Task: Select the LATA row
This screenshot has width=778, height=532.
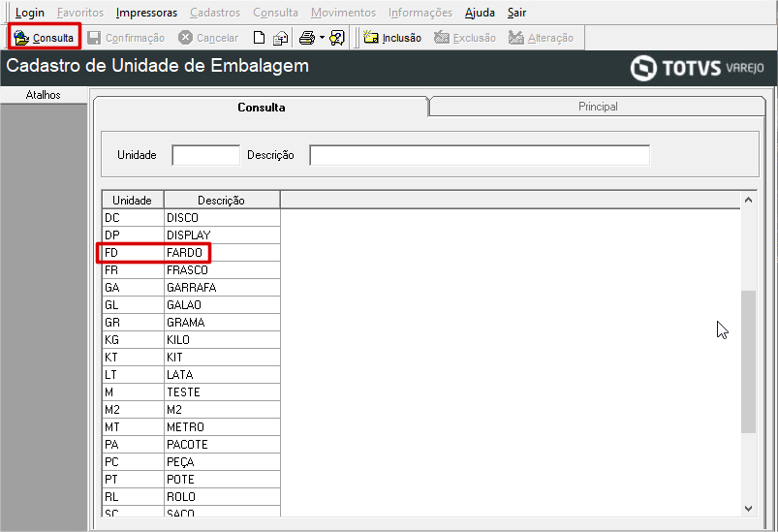Action: 191,375
